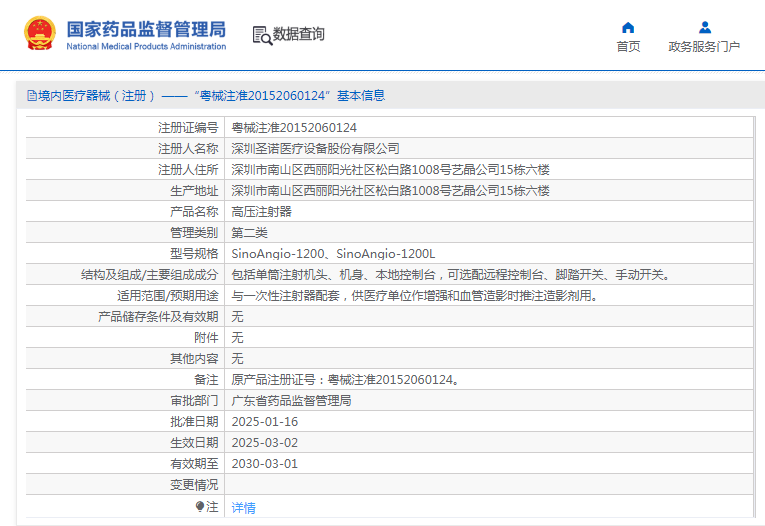Open the 详情 link

click(x=243, y=508)
